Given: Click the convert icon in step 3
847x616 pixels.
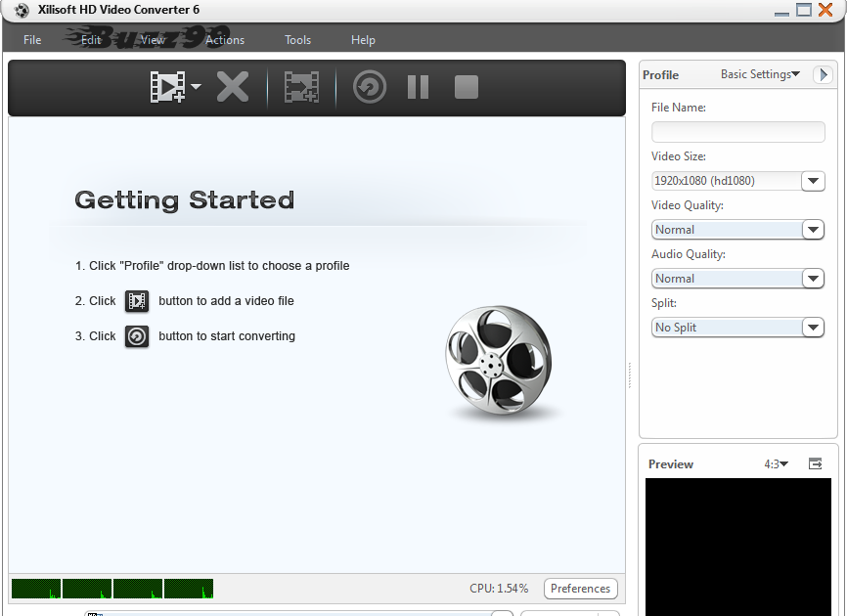Looking at the screenshot, I should 137,336.
